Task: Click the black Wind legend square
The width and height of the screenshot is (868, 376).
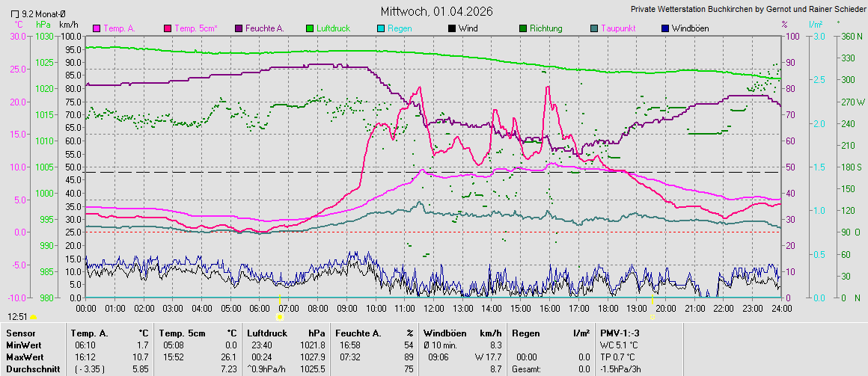Action: click(x=451, y=28)
